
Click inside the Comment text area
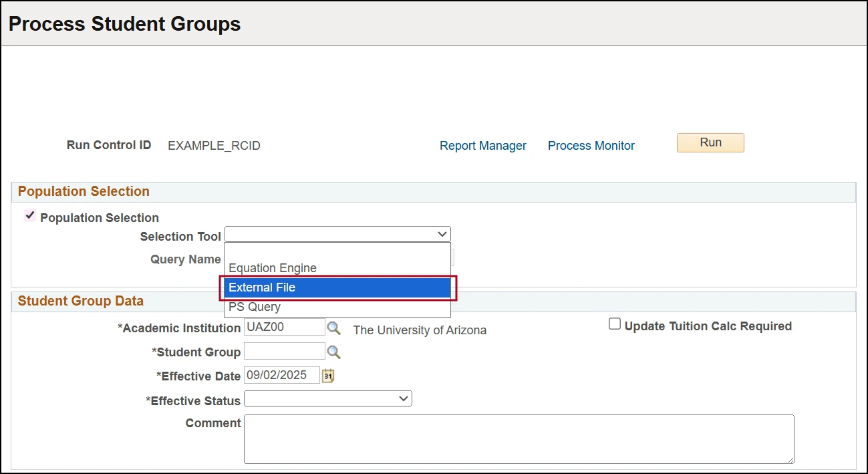coord(519,439)
